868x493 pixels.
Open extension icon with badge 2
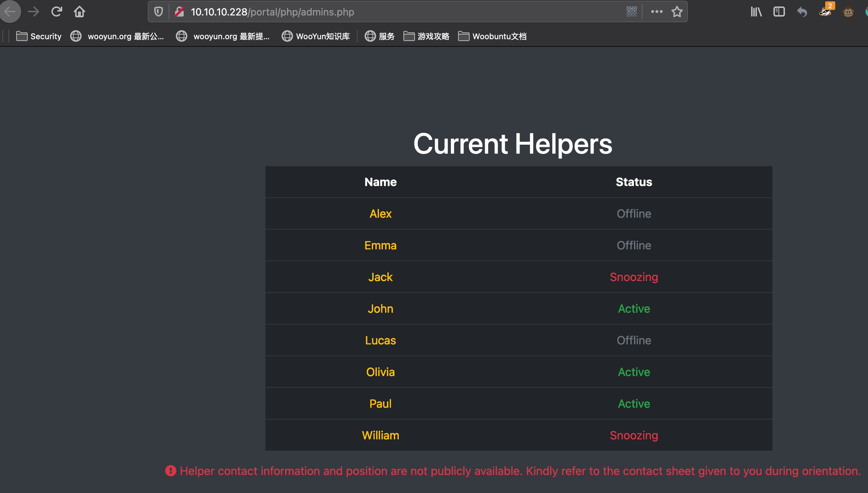tap(825, 12)
